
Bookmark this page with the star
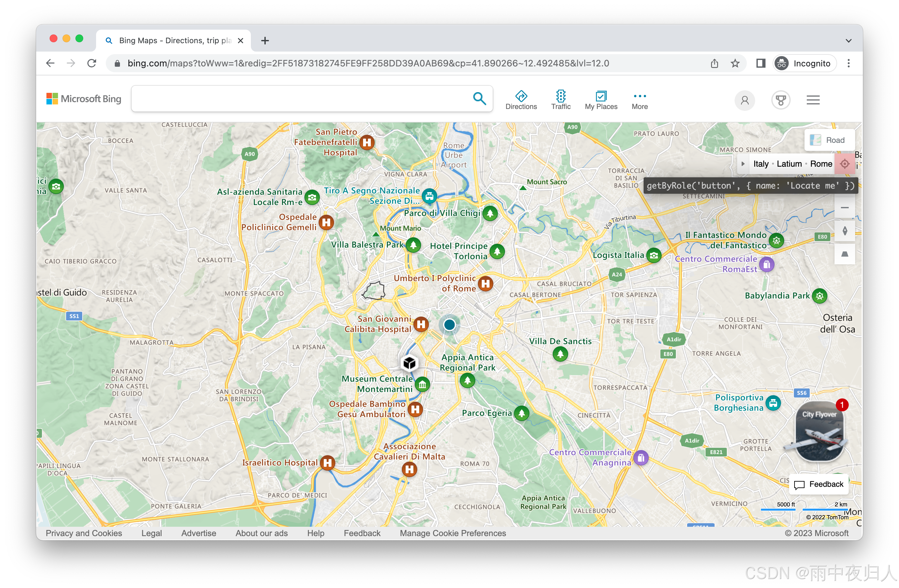(x=735, y=64)
